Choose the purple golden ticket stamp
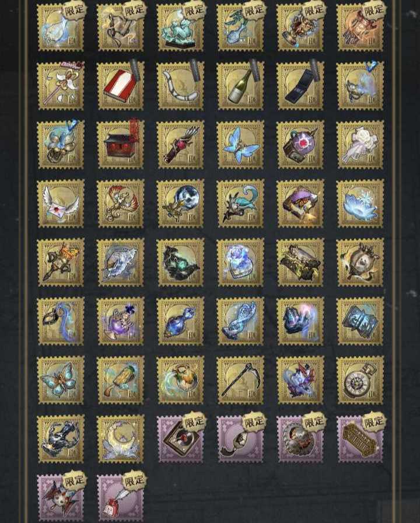The height and width of the screenshot is (523, 420). pyautogui.click(x=360, y=439)
